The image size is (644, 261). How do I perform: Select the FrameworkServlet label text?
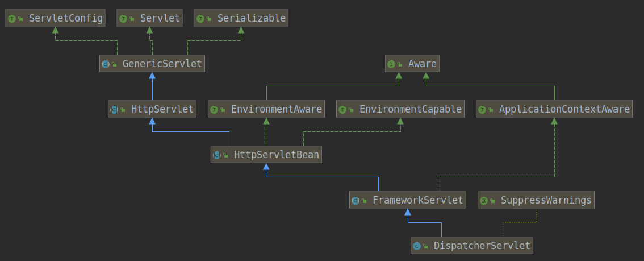(x=417, y=200)
